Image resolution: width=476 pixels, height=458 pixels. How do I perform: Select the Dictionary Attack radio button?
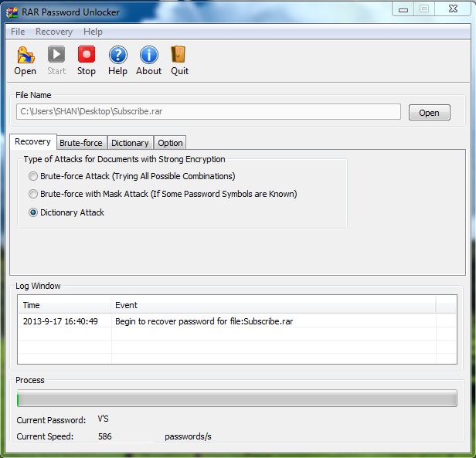33,212
